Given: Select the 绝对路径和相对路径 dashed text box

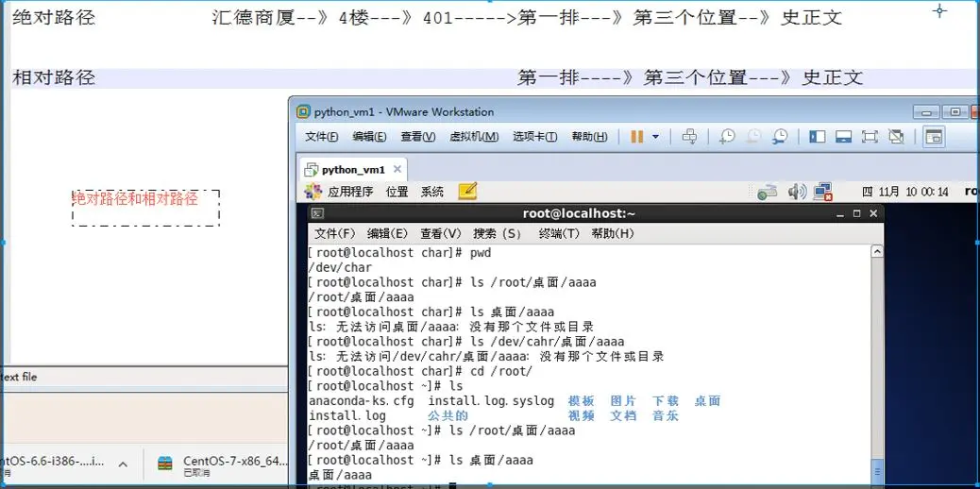Looking at the screenshot, I should tap(145, 208).
